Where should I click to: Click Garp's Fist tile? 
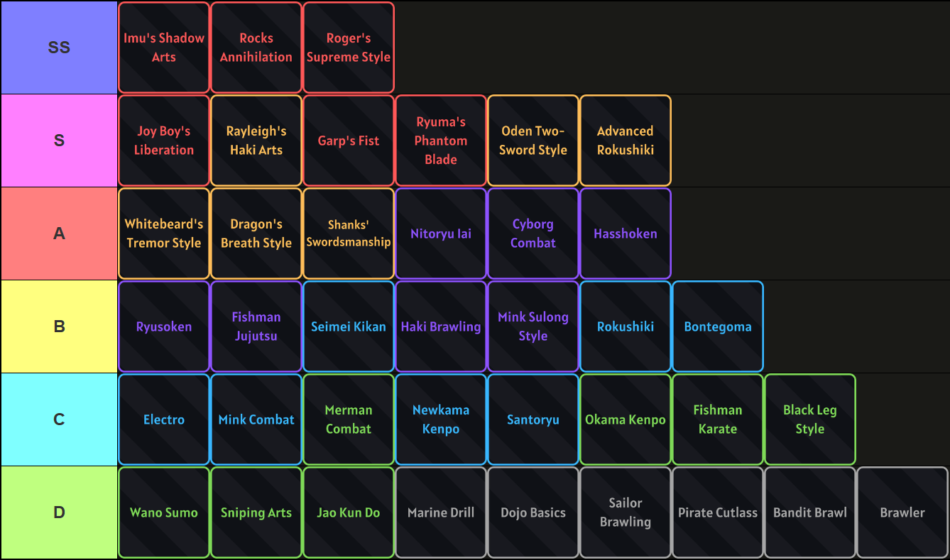tap(349, 140)
